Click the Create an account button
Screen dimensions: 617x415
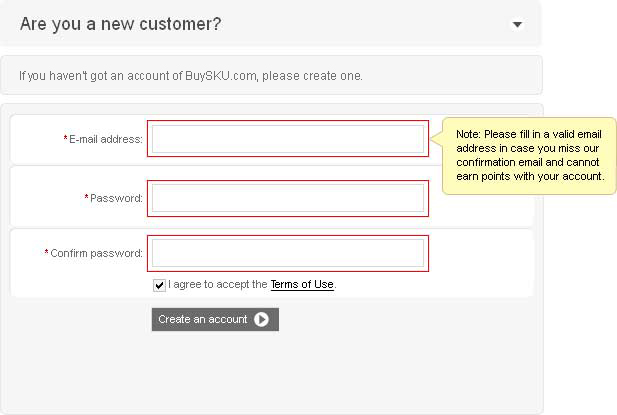pyautogui.click(x=215, y=319)
